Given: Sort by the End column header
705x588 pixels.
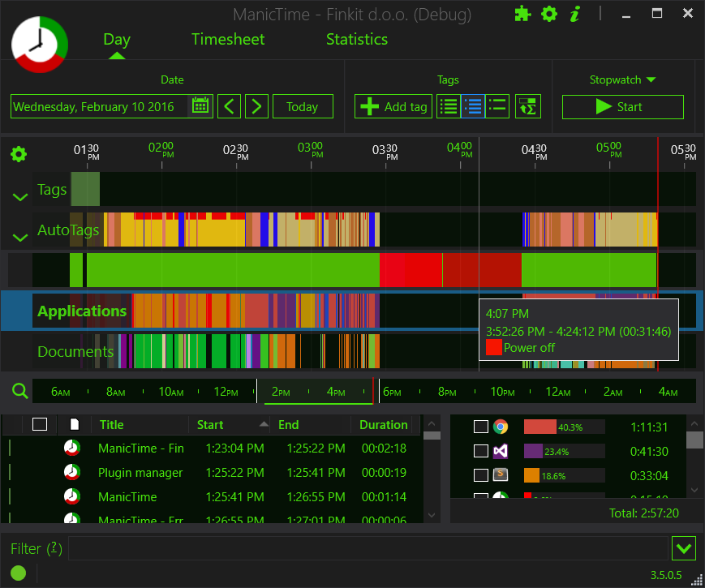Looking at the screenshot, I should point(288,424).
